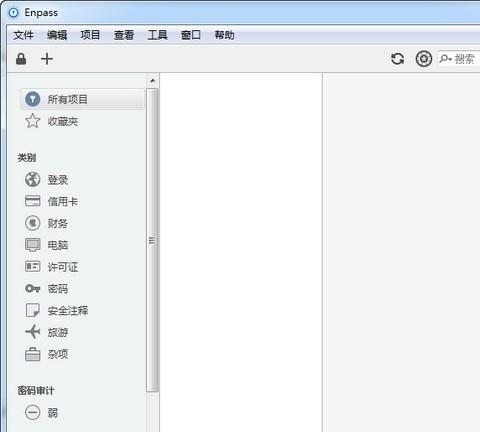Open the 工具 menu
The height and width of the screenshot is (432, 480).
coord(157,35)
